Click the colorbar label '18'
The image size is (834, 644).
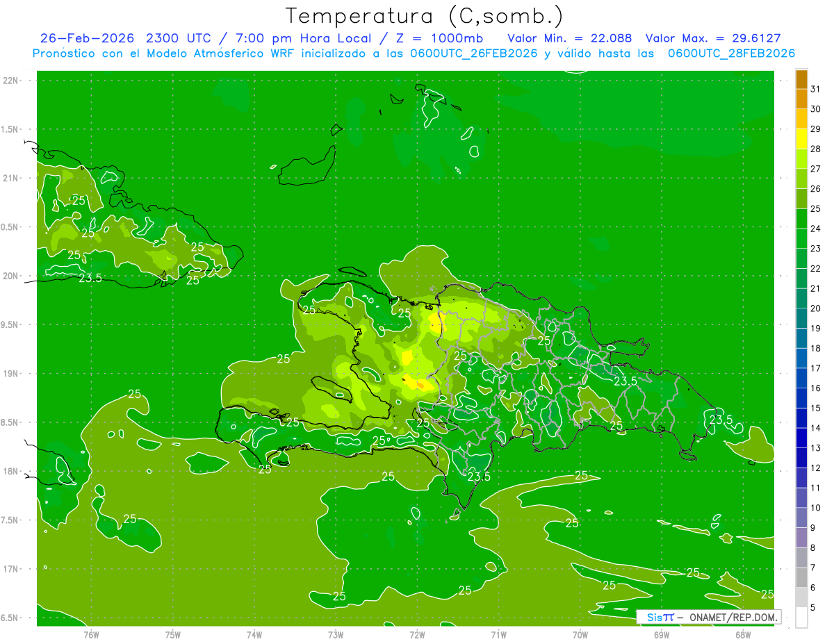[816, 348]
